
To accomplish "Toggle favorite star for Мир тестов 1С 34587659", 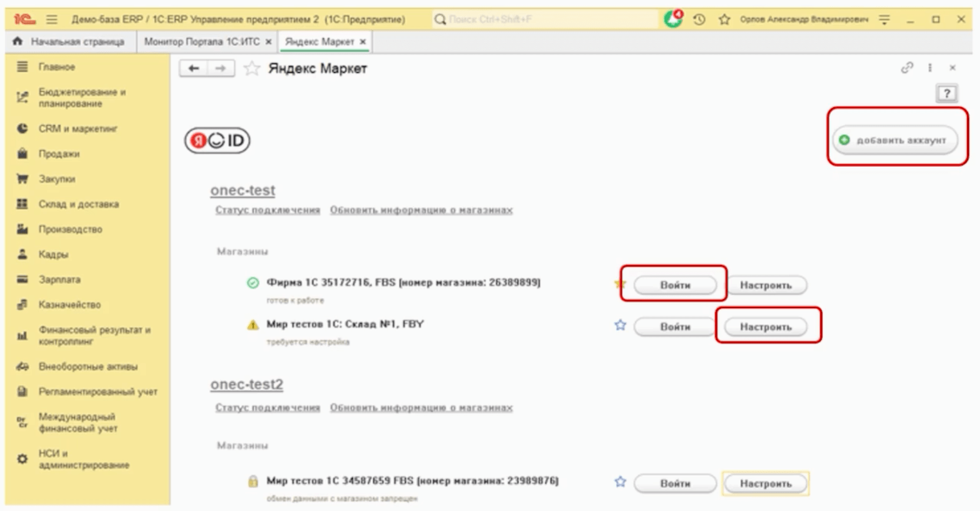I will pos(620,482).
